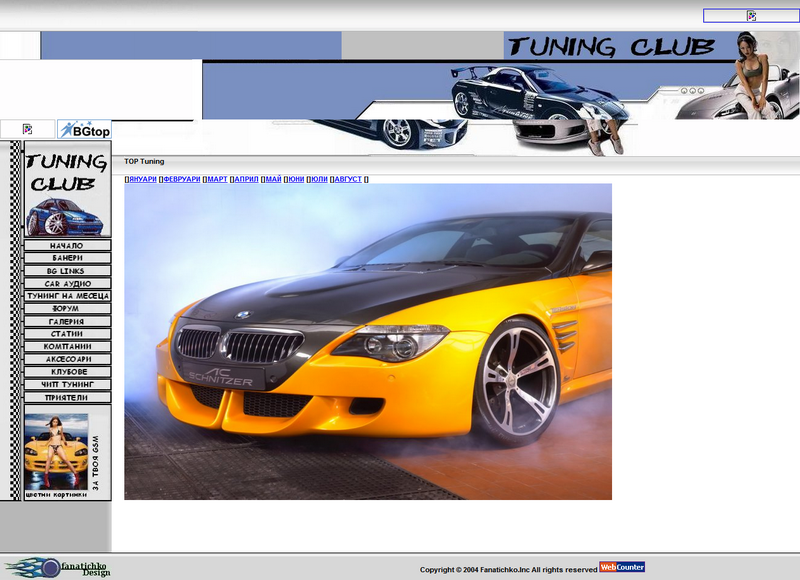
Task: Open ТУНИНГ НА МЕСЕЦА section
Action: tap(67, 296)
